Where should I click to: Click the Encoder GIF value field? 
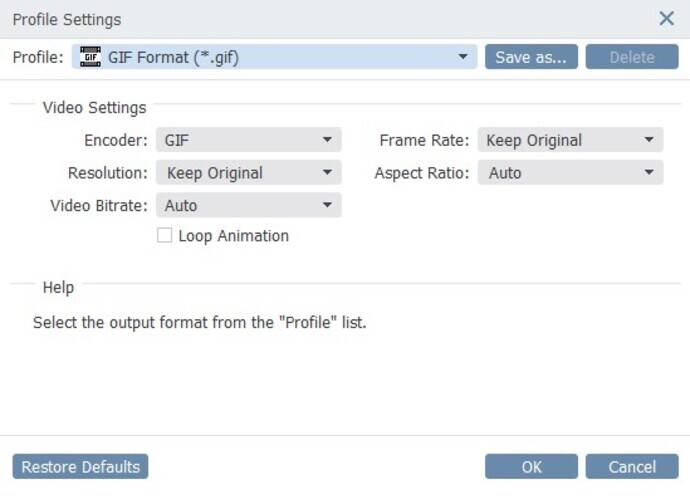[249, 140]
